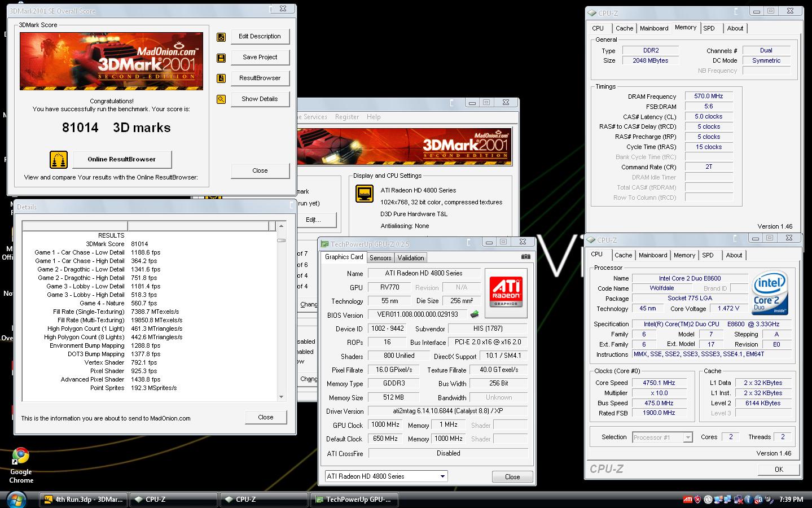Open the Cache tab in lower CPU-Z window

click(623, 255)
